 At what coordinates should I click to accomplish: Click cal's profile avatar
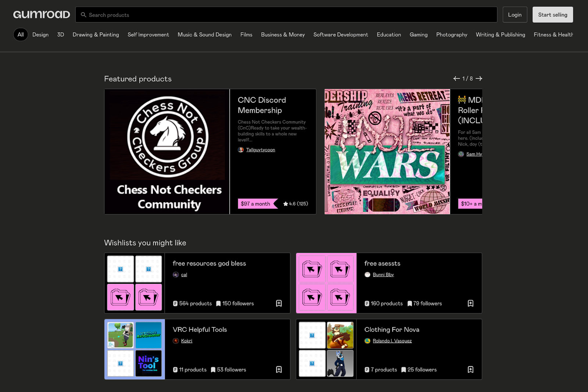(x=176, y=275)
